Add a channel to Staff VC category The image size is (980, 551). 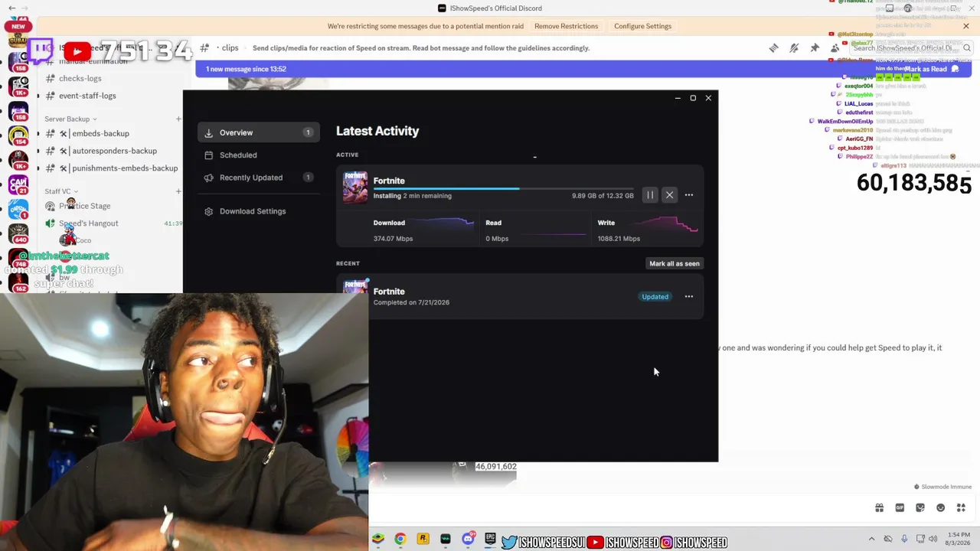(178, 191)
